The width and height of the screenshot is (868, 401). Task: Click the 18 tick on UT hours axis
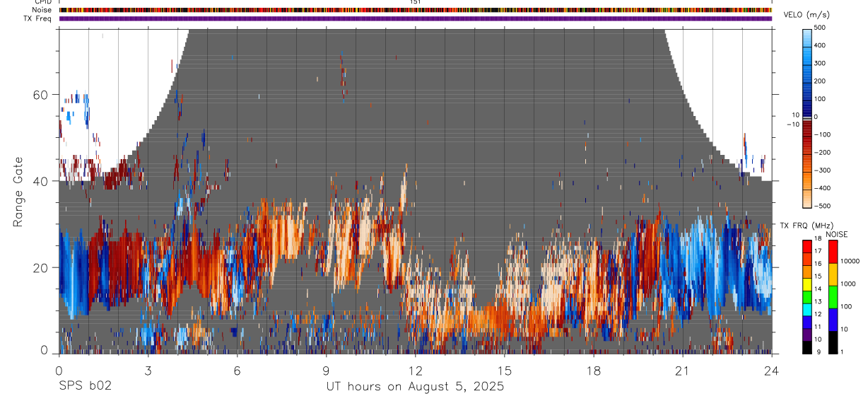point(594,371)
